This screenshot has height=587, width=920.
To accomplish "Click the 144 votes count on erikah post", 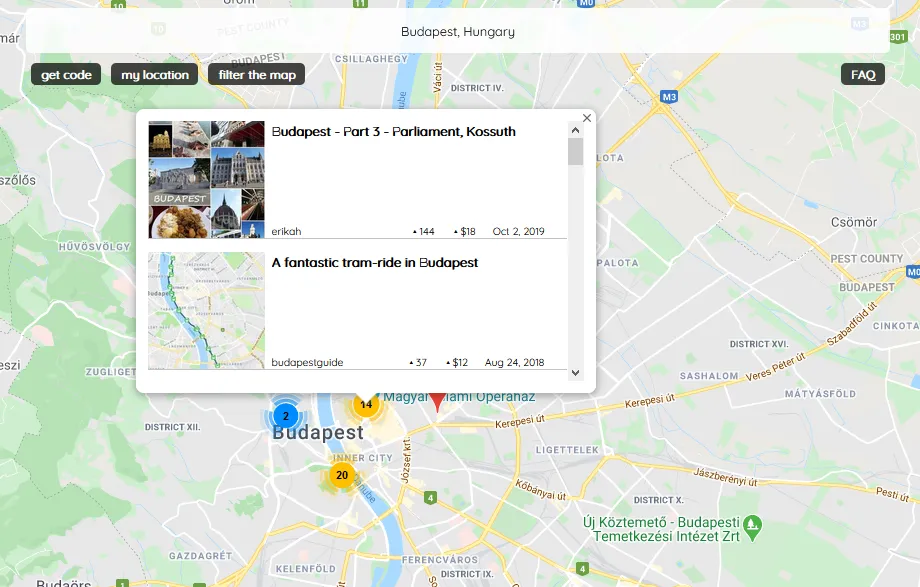I will [x=424, y=231].
